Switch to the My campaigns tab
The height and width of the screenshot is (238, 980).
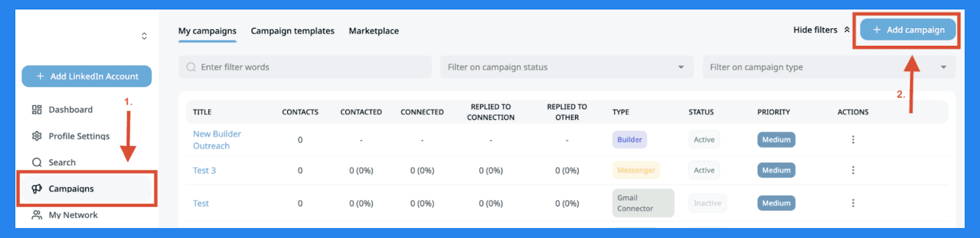(x=207, y=31)
